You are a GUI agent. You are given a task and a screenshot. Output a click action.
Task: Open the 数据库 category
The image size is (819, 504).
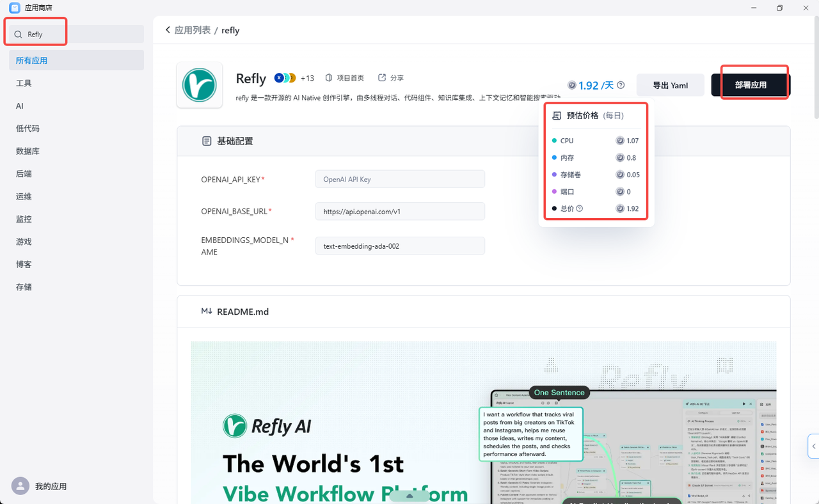[76, 152]
